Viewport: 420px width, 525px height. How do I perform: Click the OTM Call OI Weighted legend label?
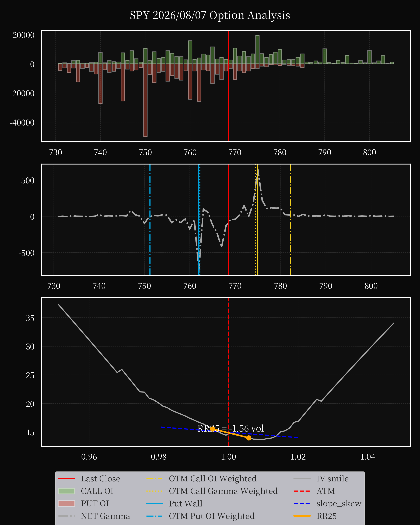click(x=213, y=478)
